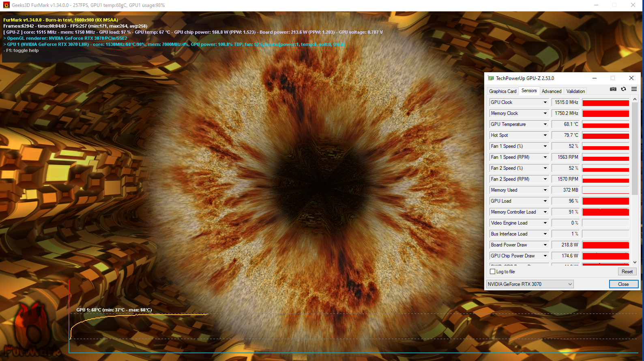Open the Memory Controller Load dropdown
This screenshot has height=361, width=644.
[x=545, y=212]
